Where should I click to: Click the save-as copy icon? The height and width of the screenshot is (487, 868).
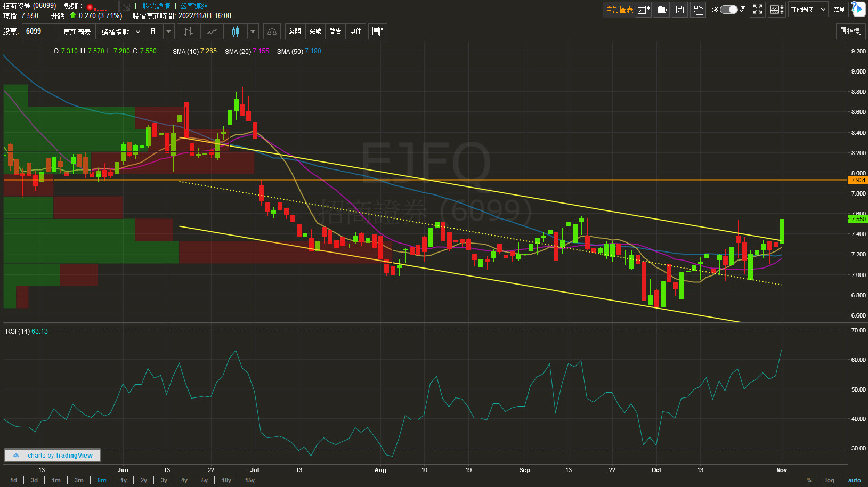coord(698,10)
